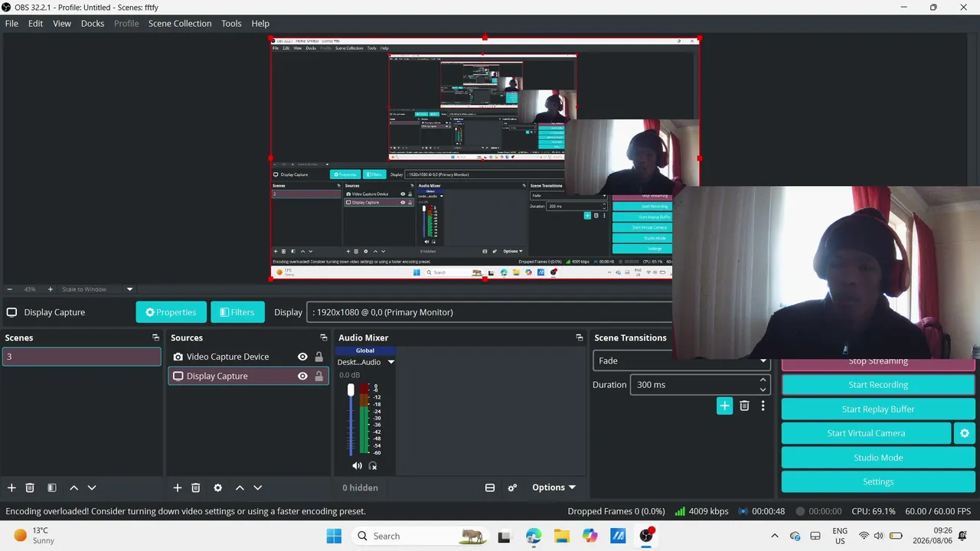The width and height of the screenshot is (980, 551).
Task: Open Advanced Audio Properties gear icon
Action: (x=512, y=487)
